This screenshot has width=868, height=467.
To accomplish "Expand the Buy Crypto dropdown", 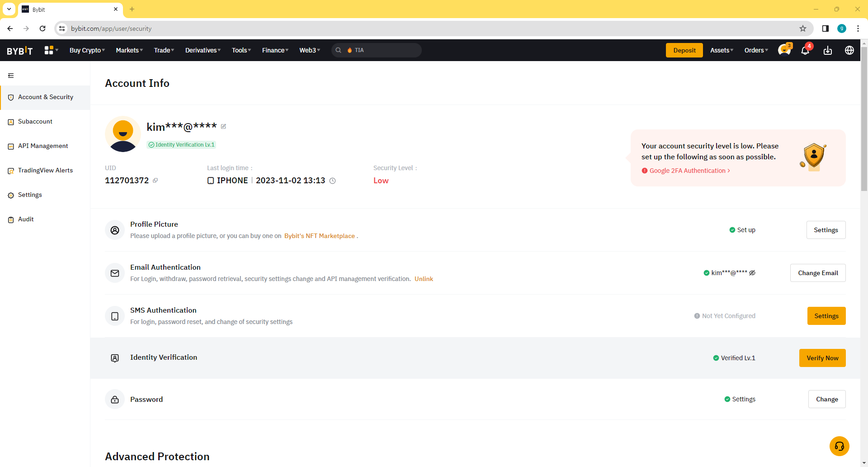I will pyautogui.click(x=87, y=50).
